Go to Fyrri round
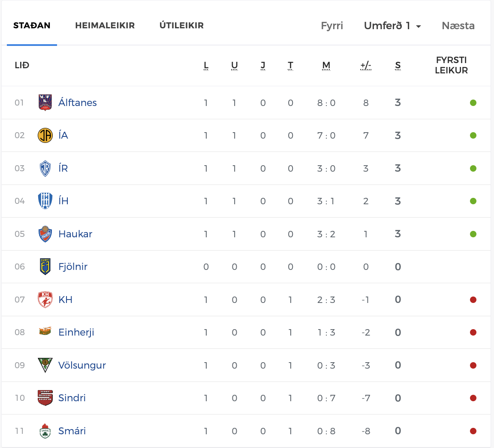 click(x=332, y=26)
